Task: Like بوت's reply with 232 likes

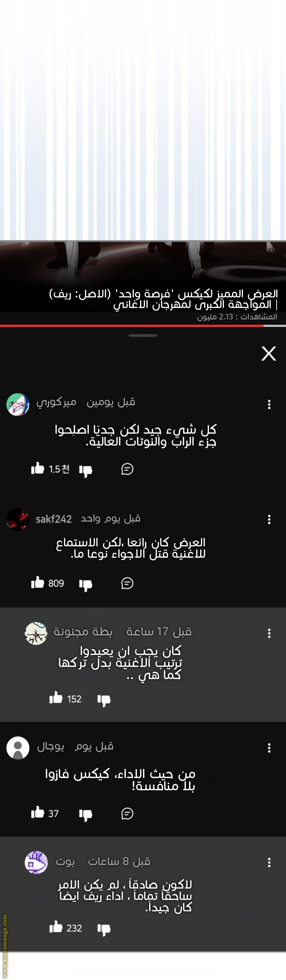Action: 56,927
